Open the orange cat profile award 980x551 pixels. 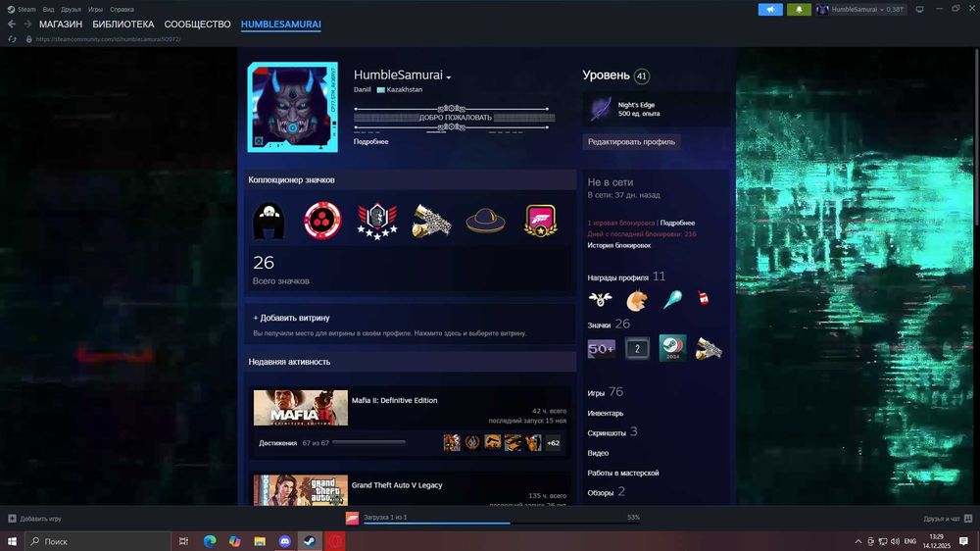pos(636,301)
